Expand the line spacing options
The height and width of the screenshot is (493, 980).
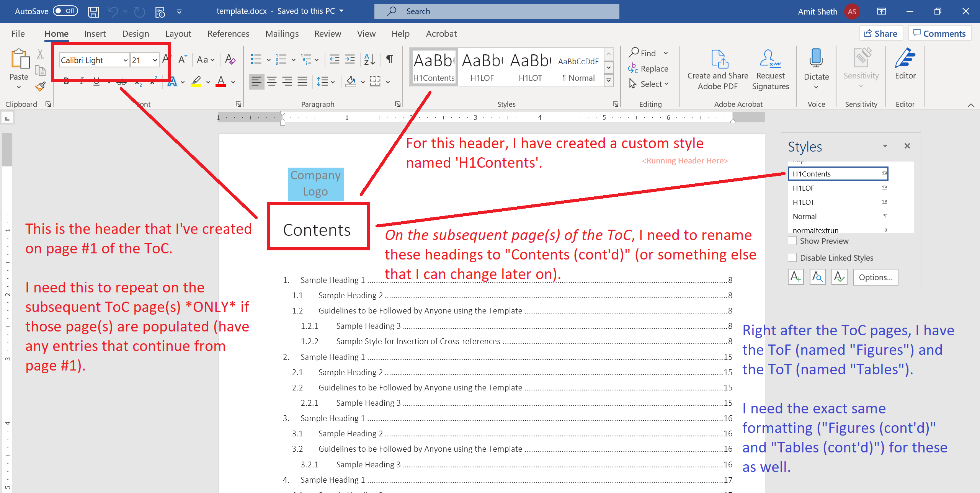click(333, 82)
